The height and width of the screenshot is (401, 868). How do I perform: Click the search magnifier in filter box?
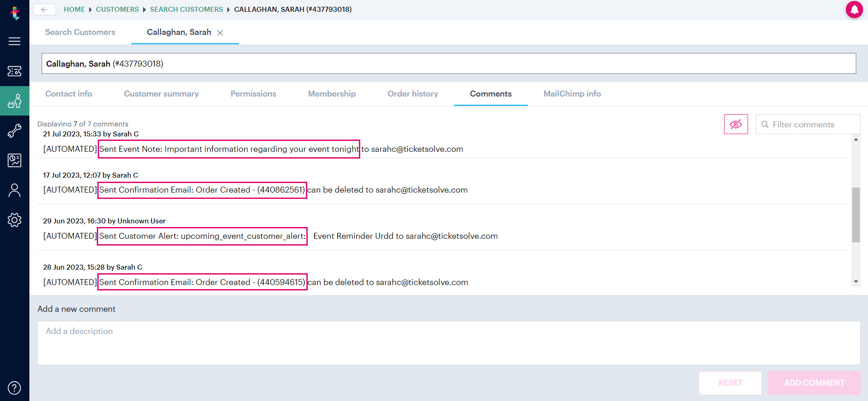pyautogui.click(x=765, y=124)
